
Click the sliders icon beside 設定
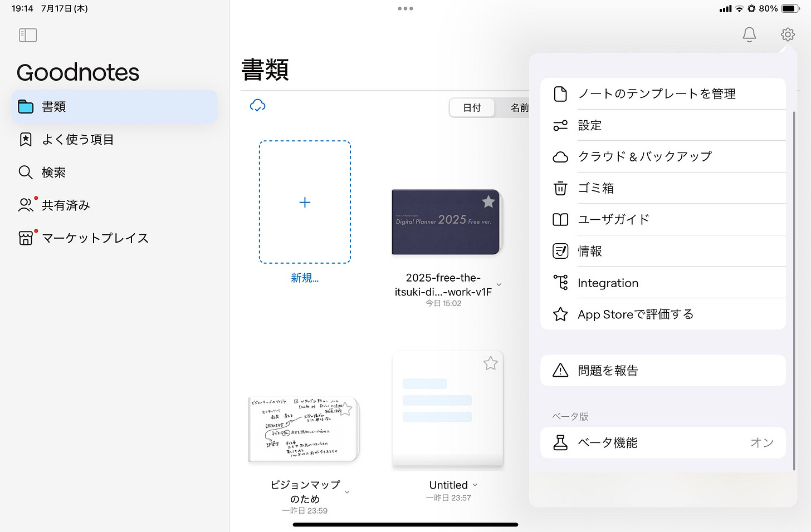pyautogui.click(x=560, y=125)
